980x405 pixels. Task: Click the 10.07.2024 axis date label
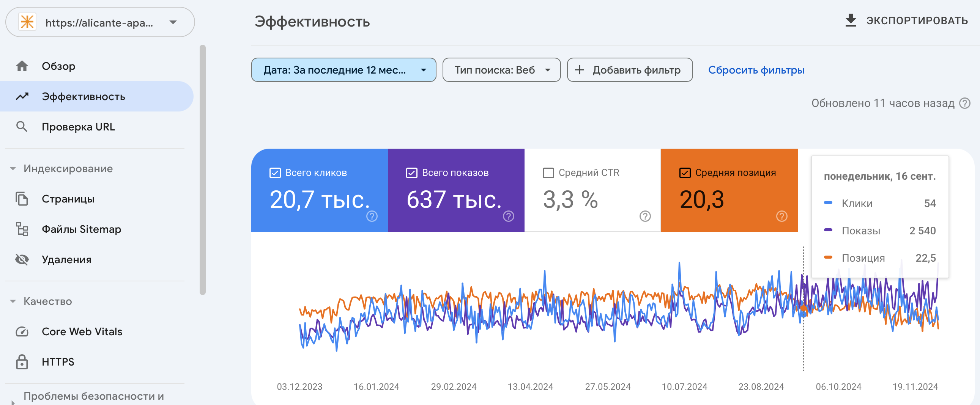[684, 387]
